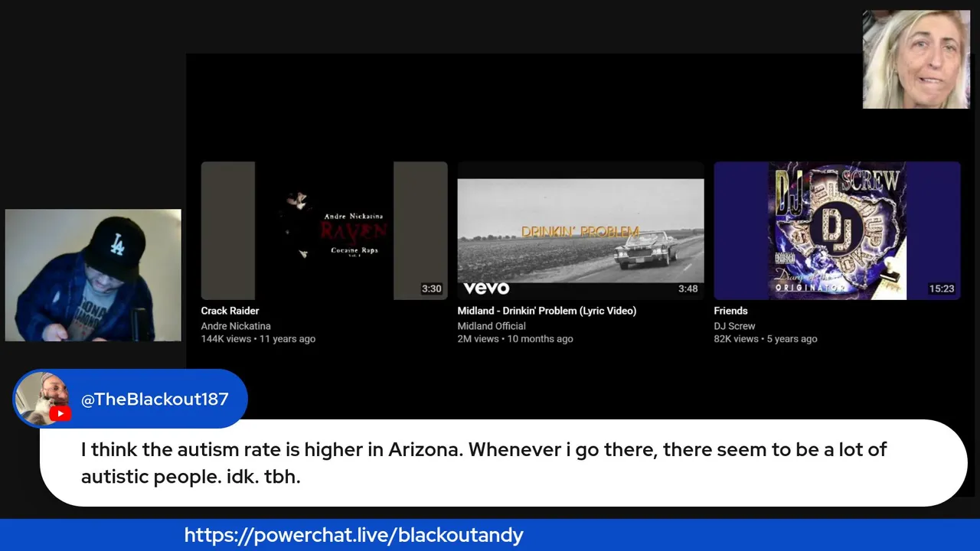The height and width of the screenshot is (551, 980).
Task: Open the Midland Drinkin' Problem video thumbnail
Action: tap(580, 230)
